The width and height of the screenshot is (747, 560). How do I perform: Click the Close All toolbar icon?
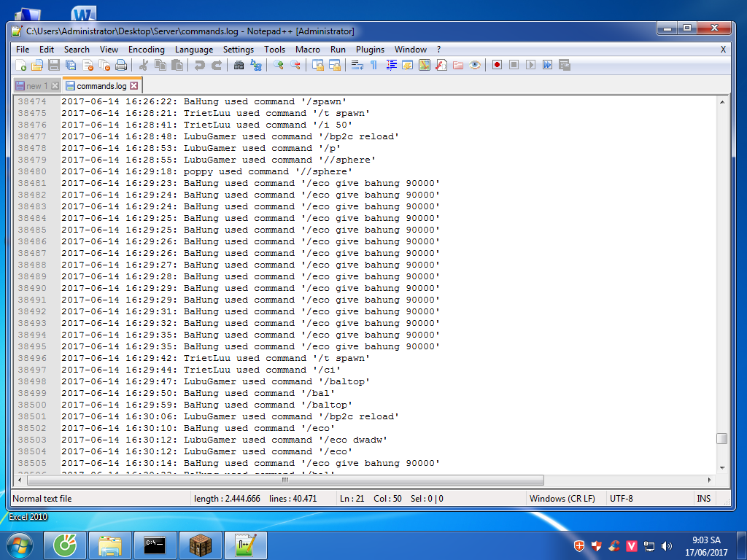(104, 65)
